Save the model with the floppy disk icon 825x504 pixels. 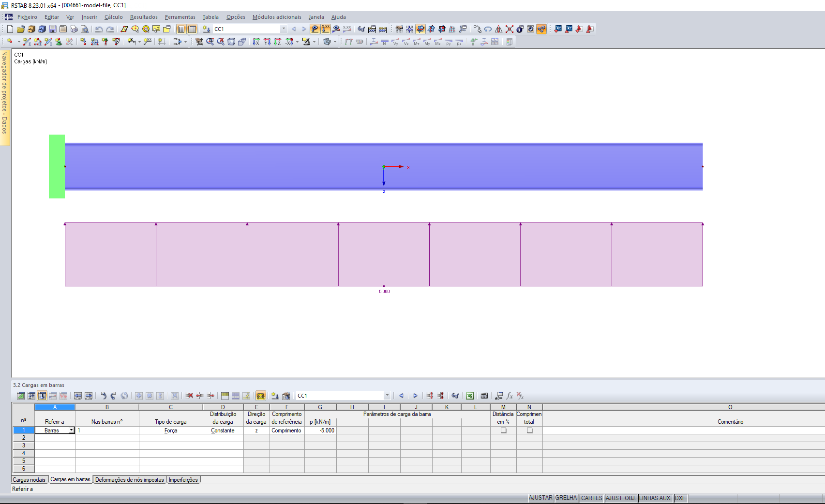click(x=53, y=29)
